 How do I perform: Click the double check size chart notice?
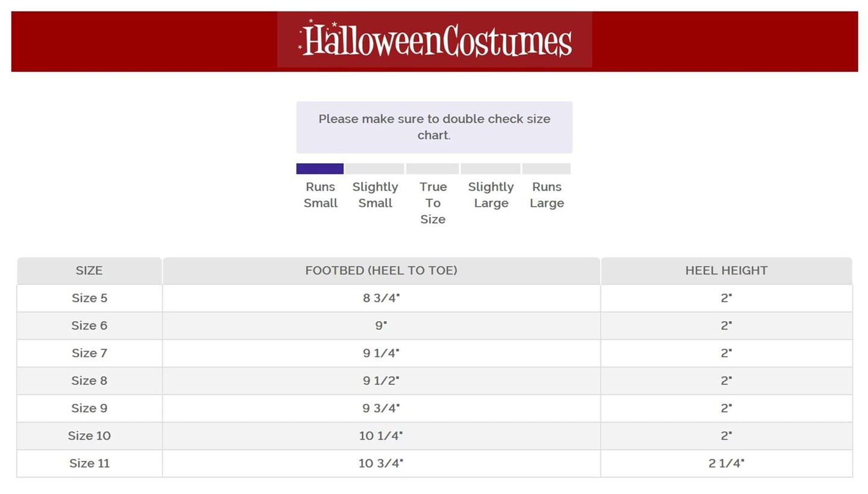[434, 127]
